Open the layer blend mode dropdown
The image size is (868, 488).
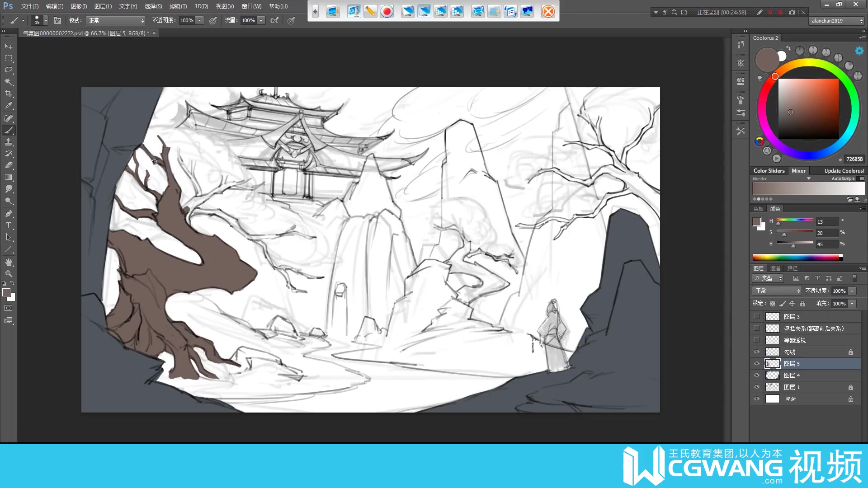coord(777,291)
